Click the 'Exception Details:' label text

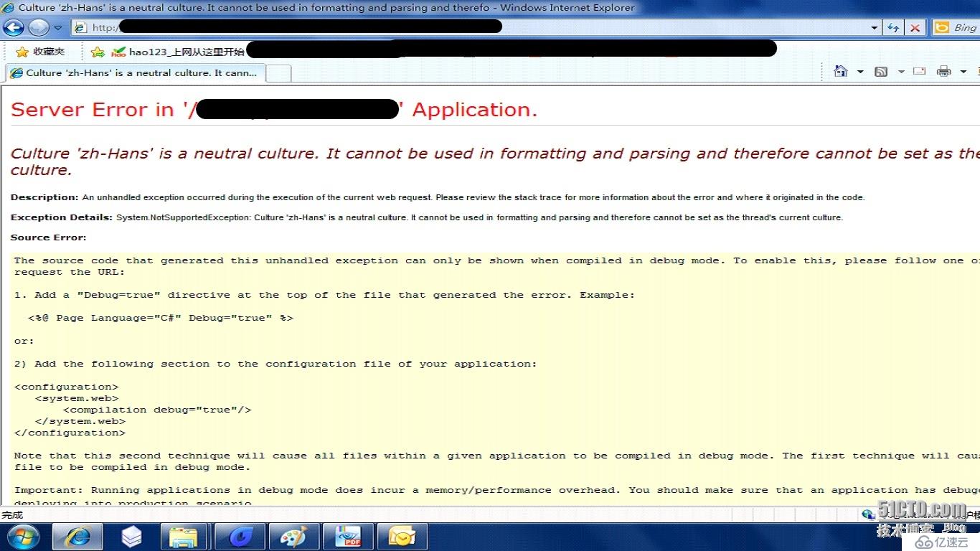pyautogui.click(x=62, y=217)
